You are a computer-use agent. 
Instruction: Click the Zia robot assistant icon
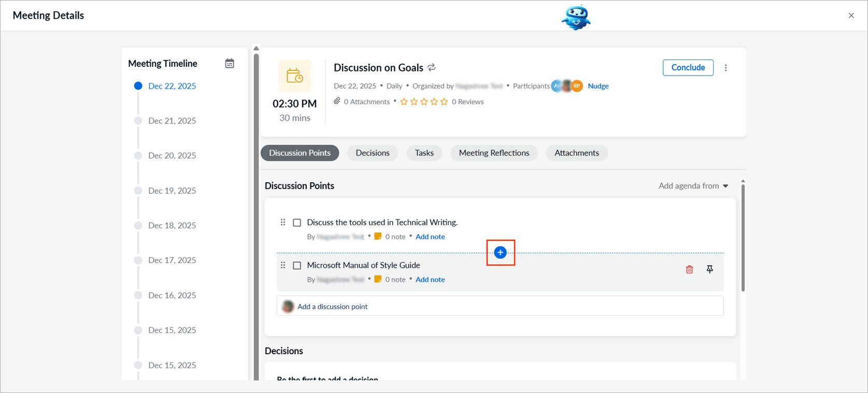coord(576,17)
